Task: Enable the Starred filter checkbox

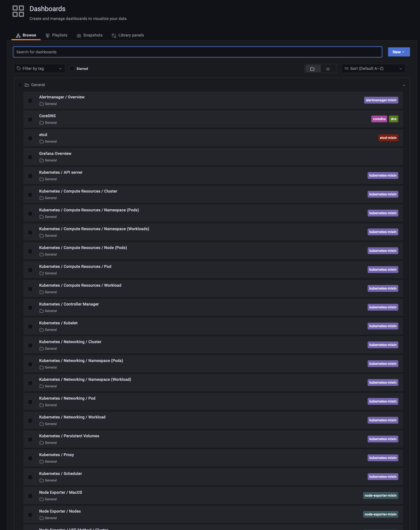Action: (72, 68)
